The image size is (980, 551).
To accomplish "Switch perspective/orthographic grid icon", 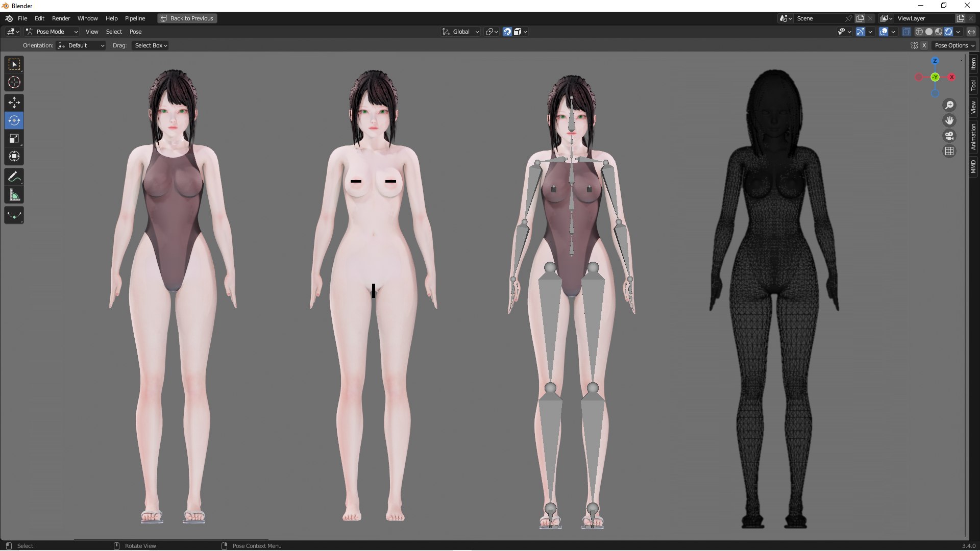I will (x=949, y=151).
